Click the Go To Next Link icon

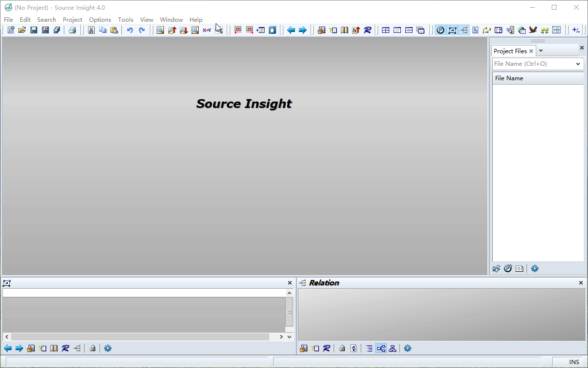click(x=250, y=30)
